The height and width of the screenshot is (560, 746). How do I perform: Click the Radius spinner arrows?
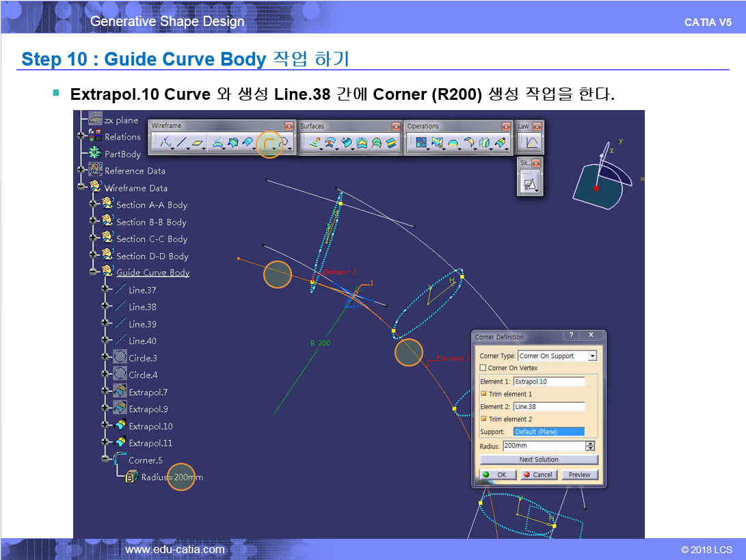(590, 446)
